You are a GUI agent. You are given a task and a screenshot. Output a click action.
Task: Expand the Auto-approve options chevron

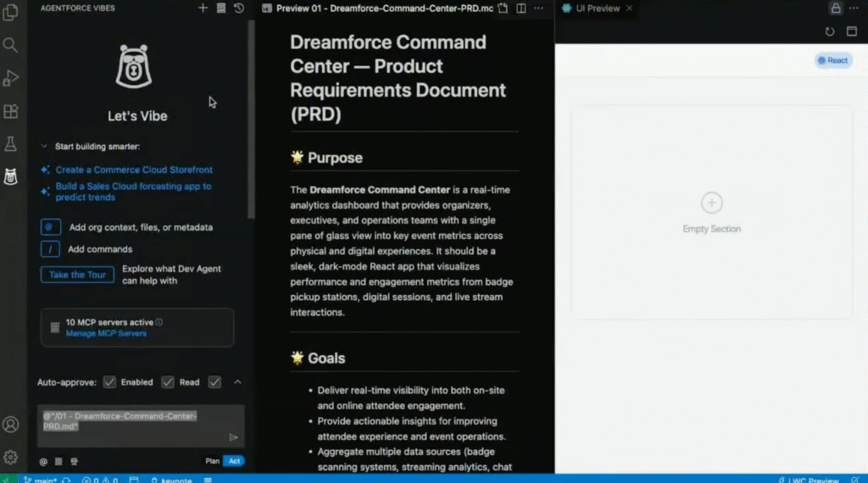click(x=237, y=382)
